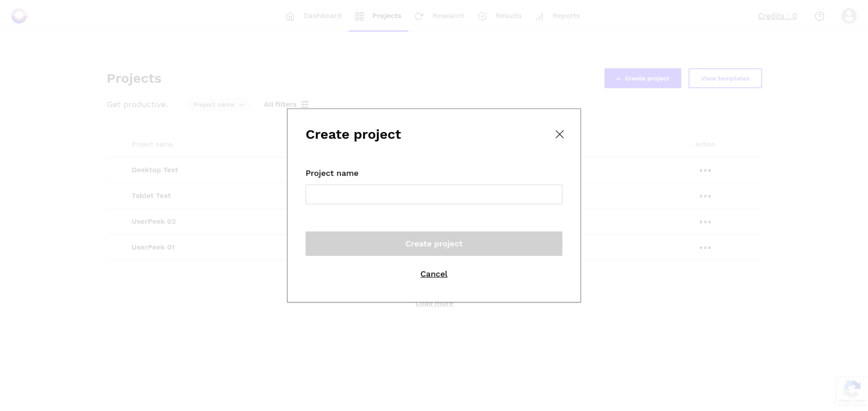Screen dimensions: 868x411
Task: Click the Projects grid icon
Action: pyautogui.click(x=360, y=15)
